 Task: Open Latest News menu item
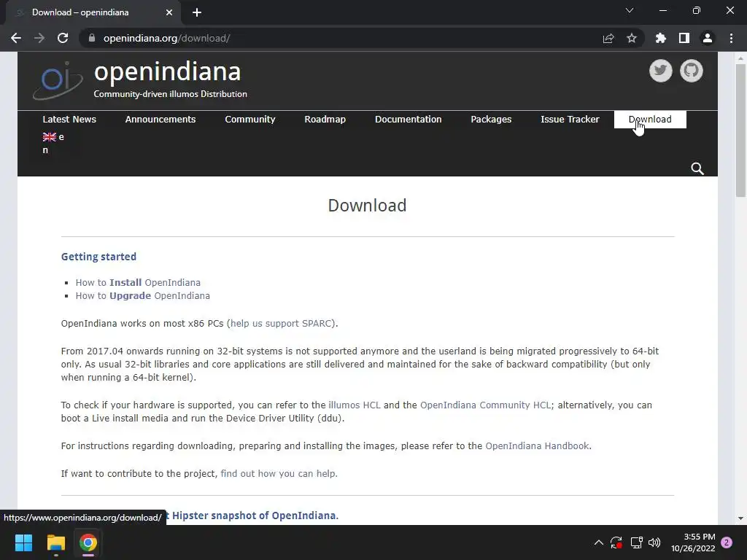click(69, 119)
